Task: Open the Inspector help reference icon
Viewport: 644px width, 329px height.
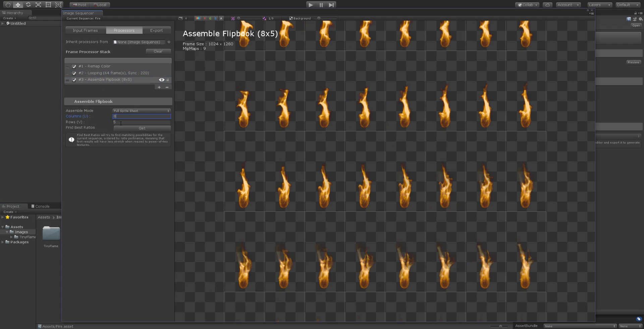Action: pos(629,19)
